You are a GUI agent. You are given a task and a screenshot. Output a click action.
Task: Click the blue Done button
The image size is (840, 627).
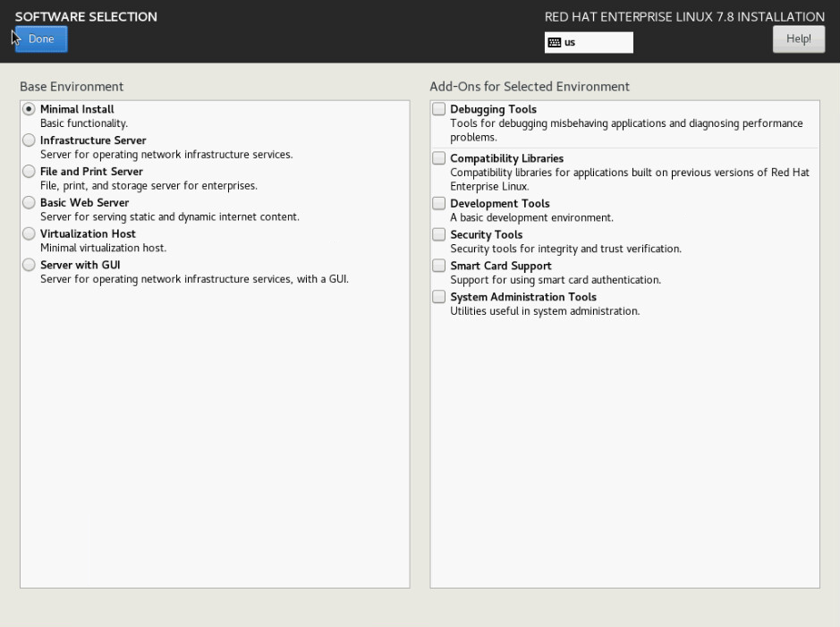coord(41,39)
